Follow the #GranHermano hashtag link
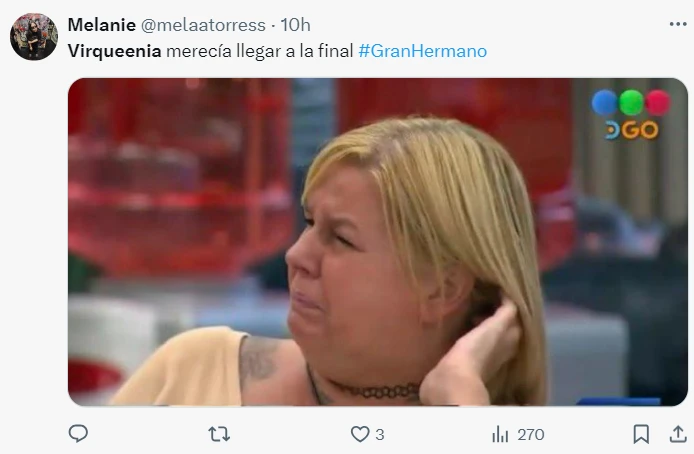Viewport: 694px width, 454px height. pyautogui.click(x=423, y=51)
